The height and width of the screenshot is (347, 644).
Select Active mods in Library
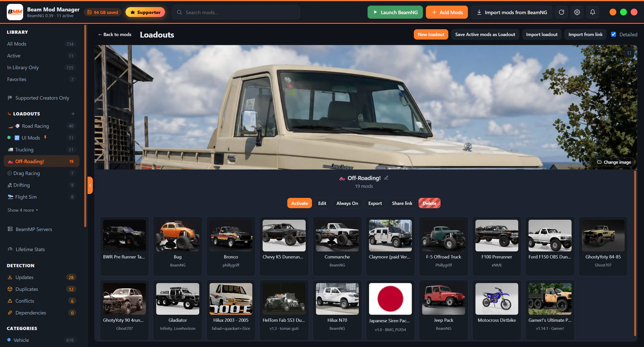[41, 56]
